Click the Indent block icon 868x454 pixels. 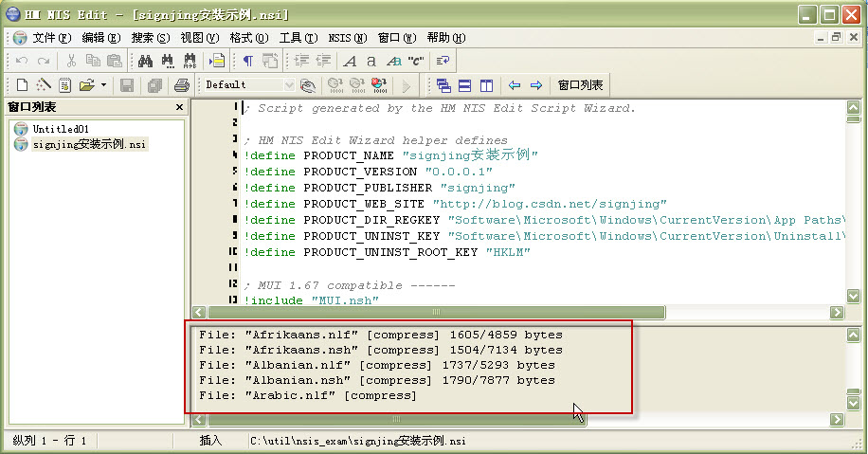point(301,61)
